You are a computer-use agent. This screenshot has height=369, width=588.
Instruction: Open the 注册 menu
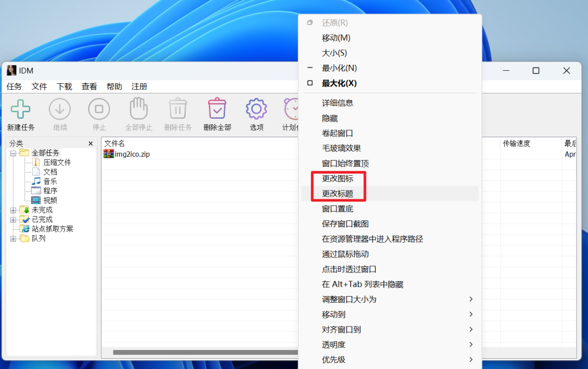coord(139,87)
